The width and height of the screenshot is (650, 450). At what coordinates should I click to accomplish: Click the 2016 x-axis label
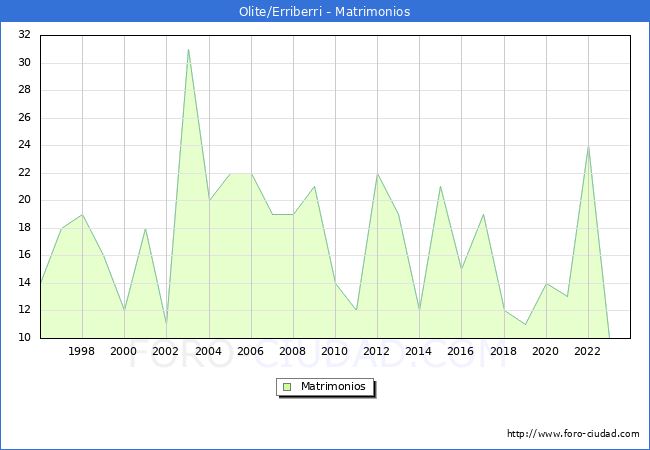pos(461,351)
